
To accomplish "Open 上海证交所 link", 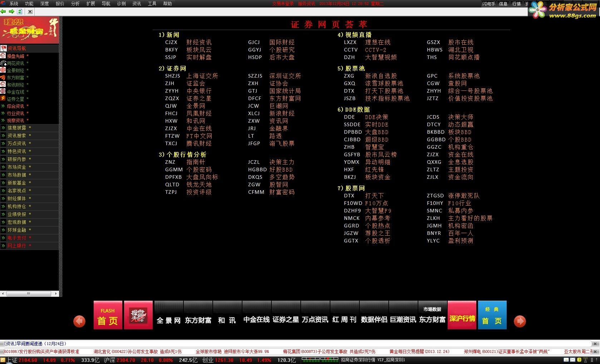I will (x=202, y=76).
